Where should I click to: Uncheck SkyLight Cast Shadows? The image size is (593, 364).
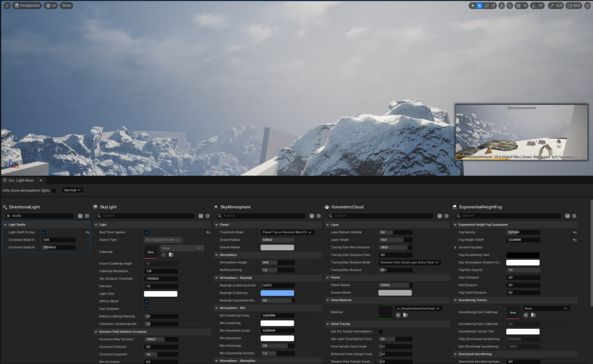(146, 309)
